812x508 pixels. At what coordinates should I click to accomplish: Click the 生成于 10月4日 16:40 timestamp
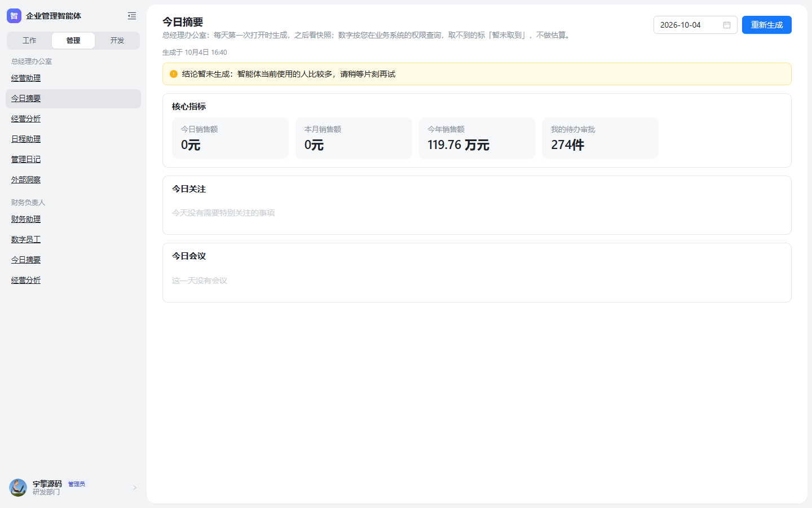click(195, 52)
